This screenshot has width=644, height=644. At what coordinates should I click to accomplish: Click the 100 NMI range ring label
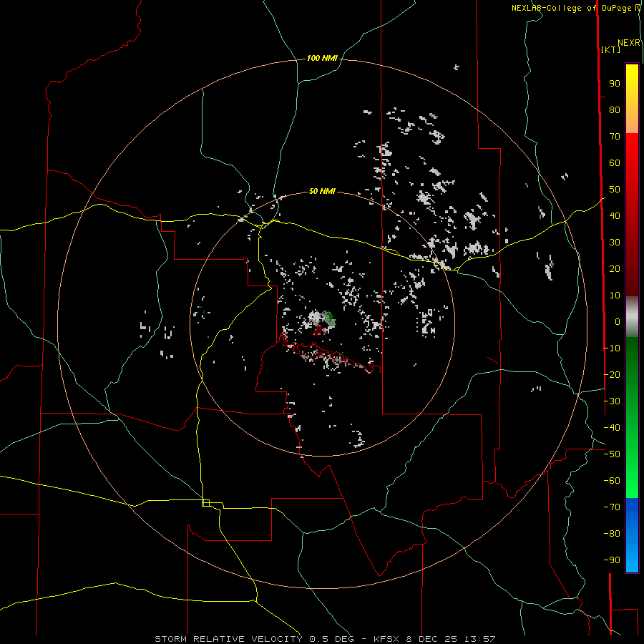pyautogui.click(x=322, y=59)
